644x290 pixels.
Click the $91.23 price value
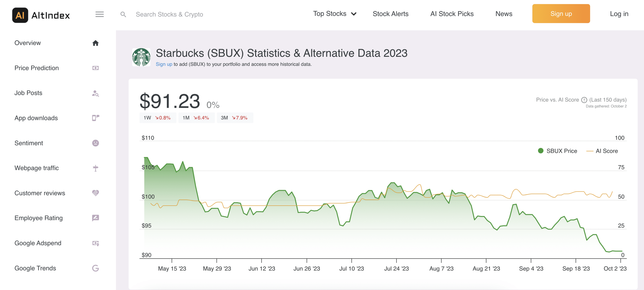[170, 101]
